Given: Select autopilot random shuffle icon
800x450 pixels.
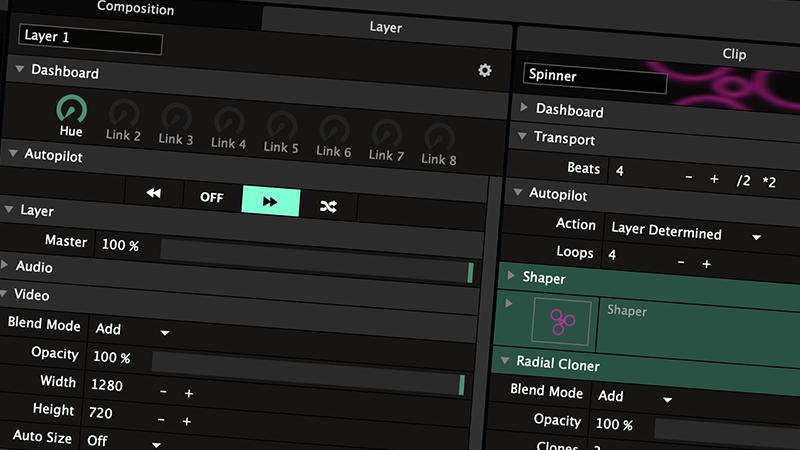Looking at the screenshot, I should (x=328, y=206).
